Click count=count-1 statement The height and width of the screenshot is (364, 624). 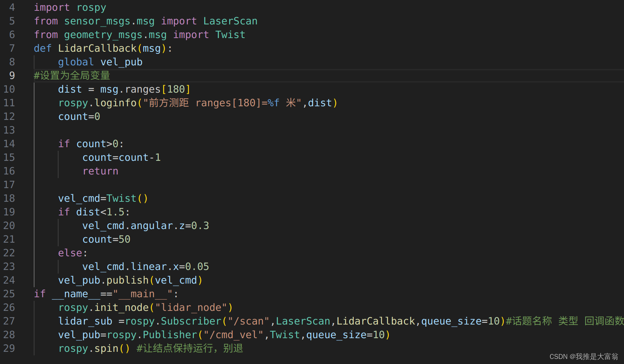pos(121,158)
